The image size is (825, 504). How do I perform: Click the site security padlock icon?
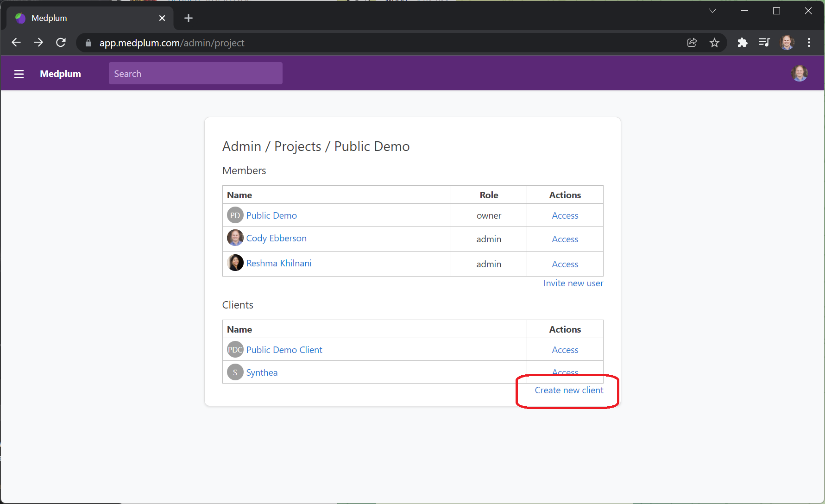(88, 43)
